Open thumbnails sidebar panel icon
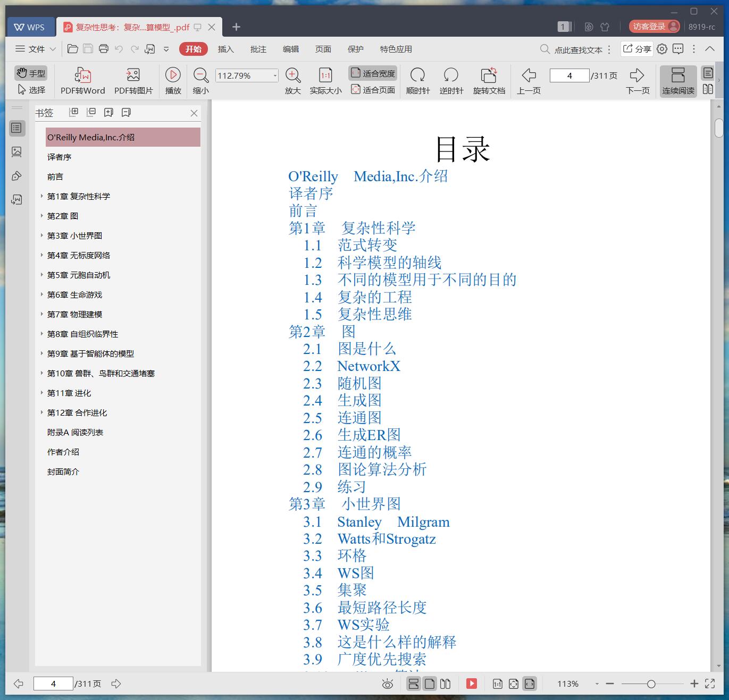729x700 pixels. [16, 152]
